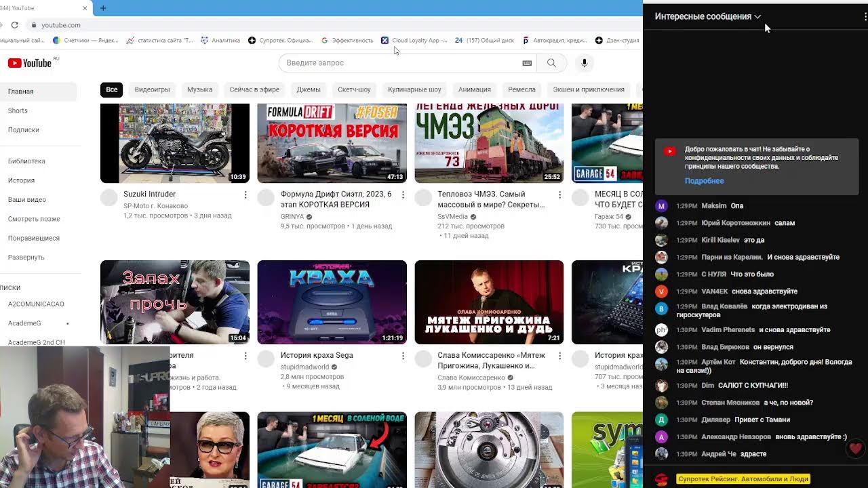Click Александр Невзоров's avatar in chat
Screen dimensions: 868x488
[662, 437]
